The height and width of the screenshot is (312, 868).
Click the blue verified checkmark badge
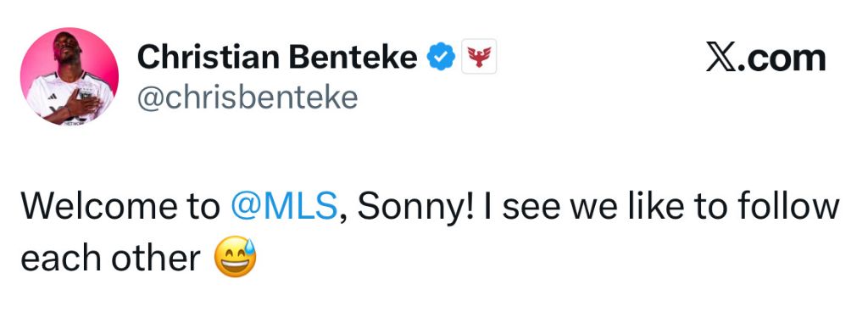[441, 57]
